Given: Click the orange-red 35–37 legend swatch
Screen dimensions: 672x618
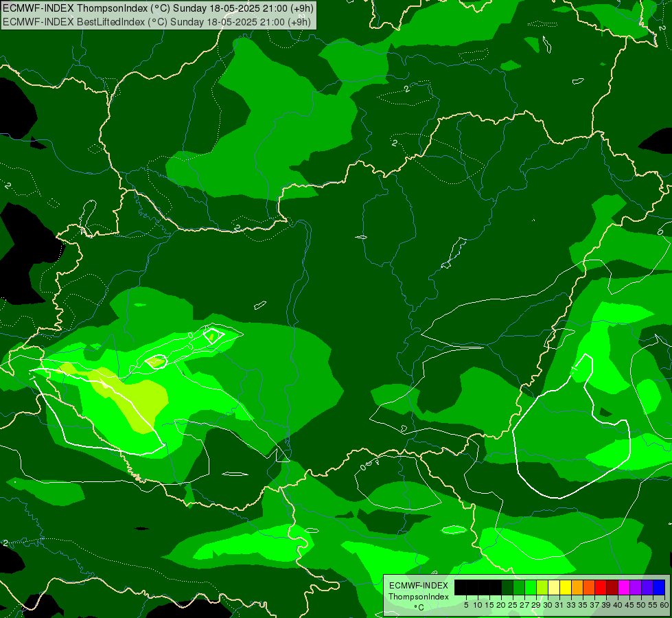Looking at the screenshot, I should point(588,587).
